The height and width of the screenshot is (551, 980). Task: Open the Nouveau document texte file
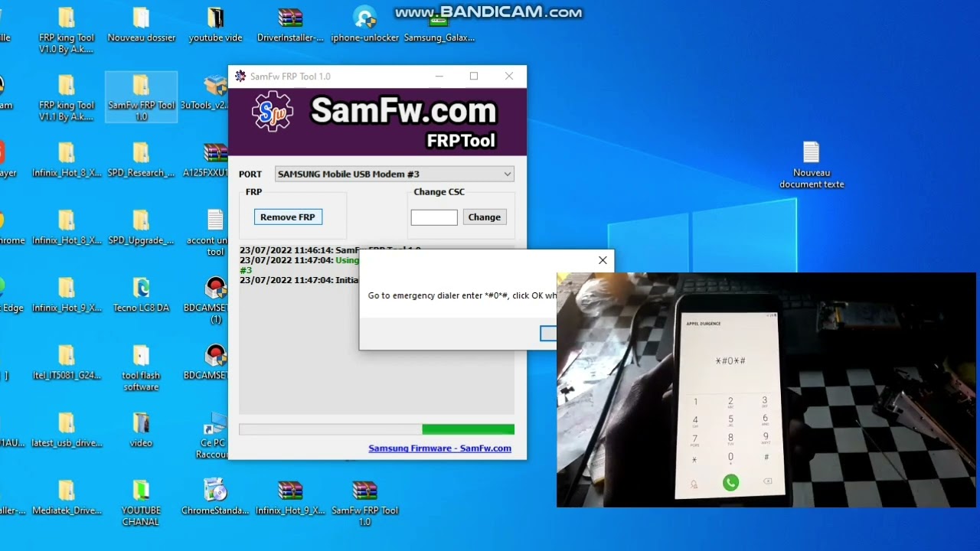pos(812,165)
